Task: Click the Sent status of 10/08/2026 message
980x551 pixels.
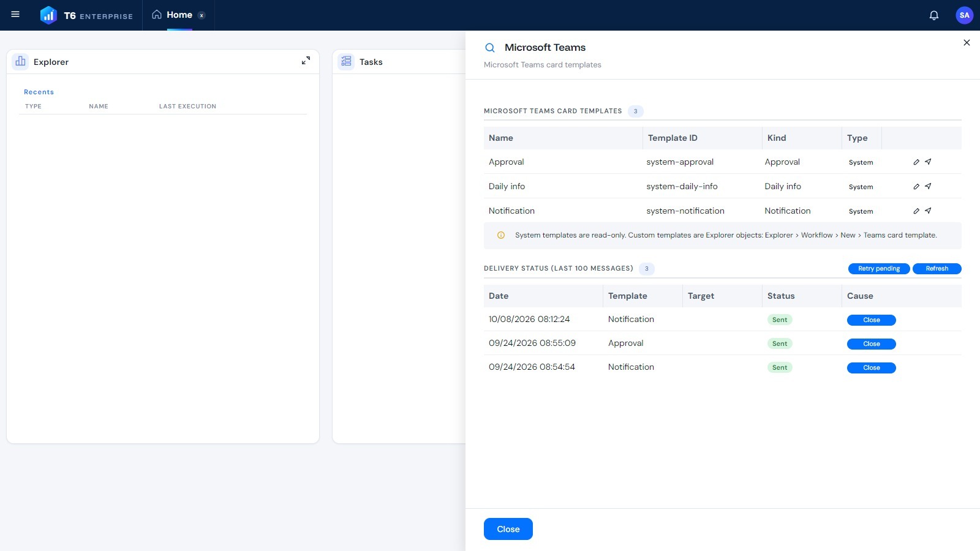Action: [780, 320]
